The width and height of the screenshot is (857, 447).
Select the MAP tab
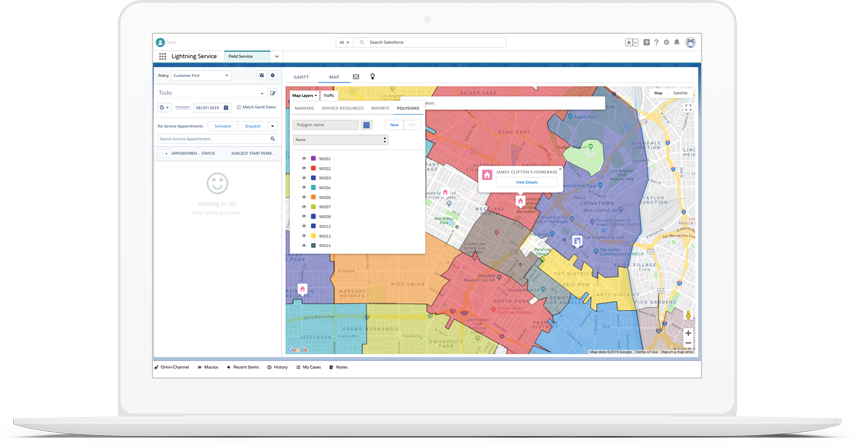[x=334, y=77]
